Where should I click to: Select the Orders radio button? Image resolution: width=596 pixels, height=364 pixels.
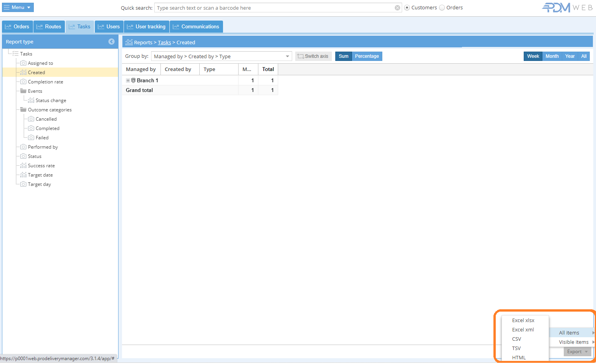442,8
